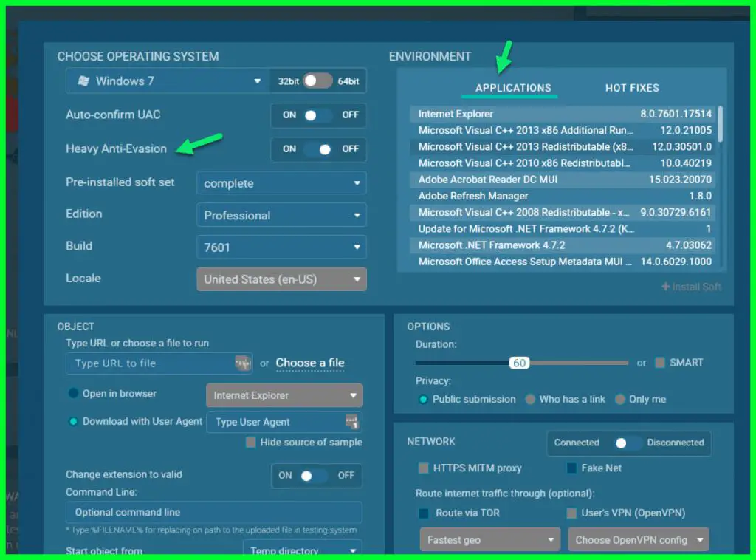This screenshot has height=560, width=756.
Task: Open the Pre-installed soft set dropdown
Action: point(281,182)
